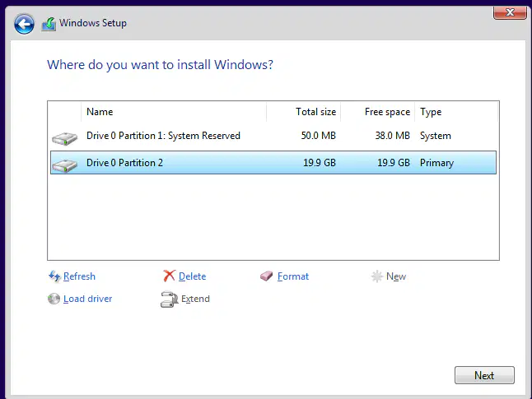Screen dimensions: 532x399
Task: Sort by the Total size column header
Action: click(304, 112)
